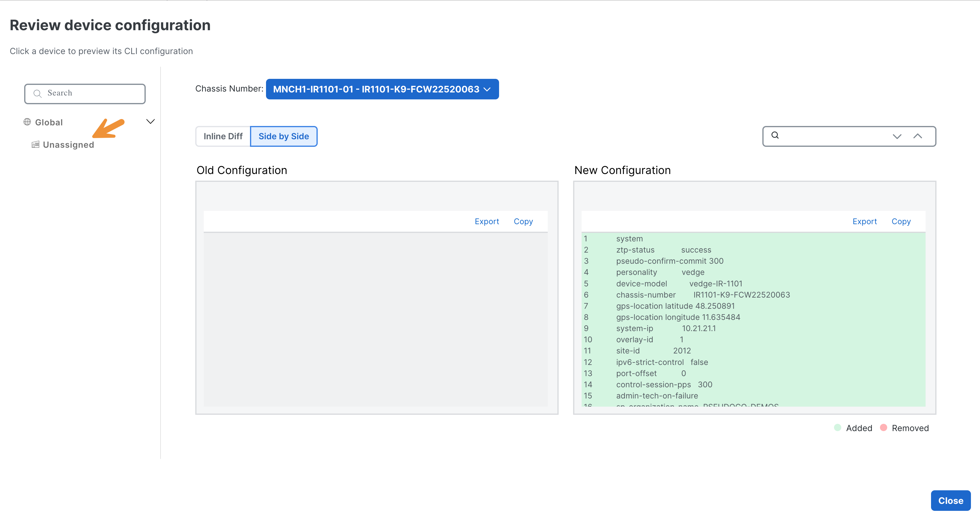980x519 pixels.
Task: Jump to next search match with the down chevron
Action: pos(897,136)
